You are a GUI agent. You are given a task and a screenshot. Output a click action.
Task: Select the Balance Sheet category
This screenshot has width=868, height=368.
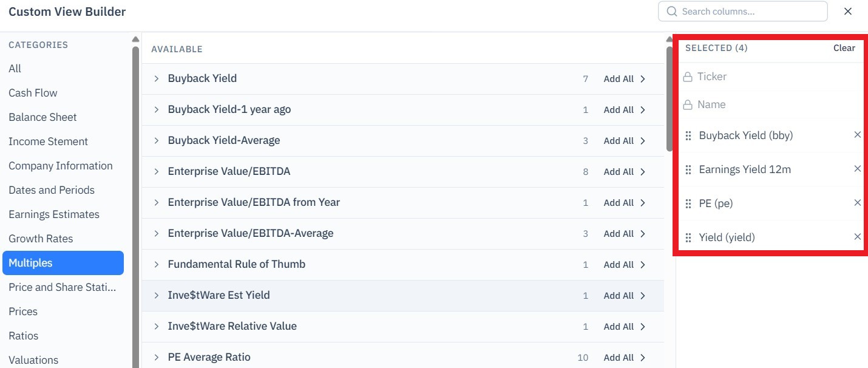click(x=42, y=117)
